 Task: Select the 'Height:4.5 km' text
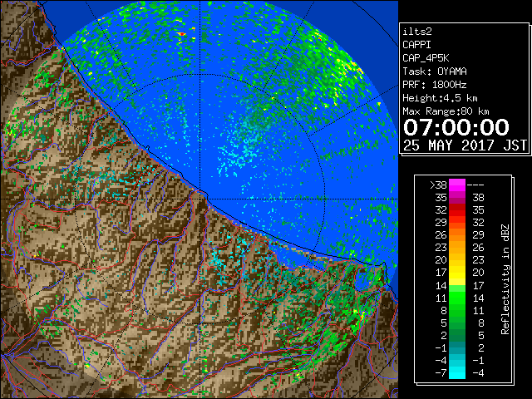click(x=440, y=98)
